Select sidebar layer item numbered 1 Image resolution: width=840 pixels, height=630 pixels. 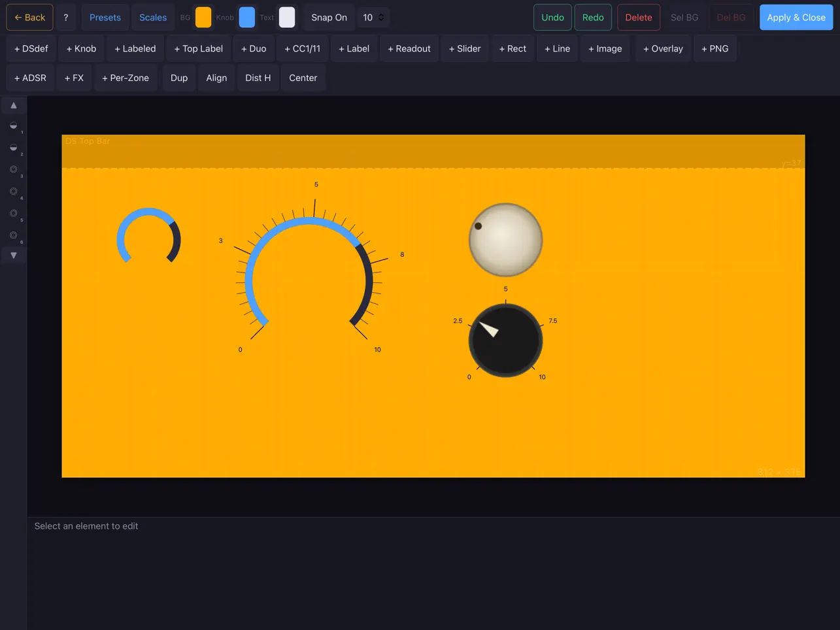13,125
